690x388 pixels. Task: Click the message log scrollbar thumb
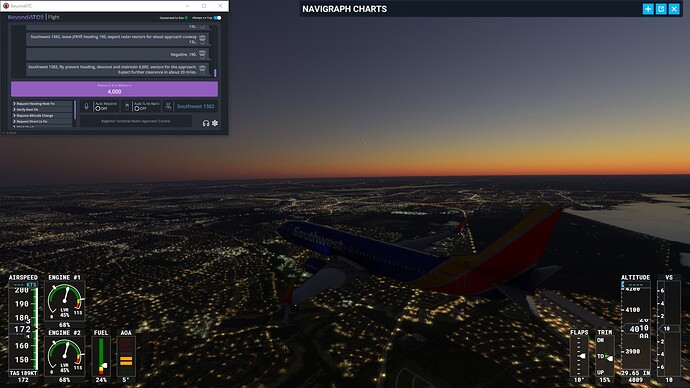pyautogui.click(x=215, y=73)
